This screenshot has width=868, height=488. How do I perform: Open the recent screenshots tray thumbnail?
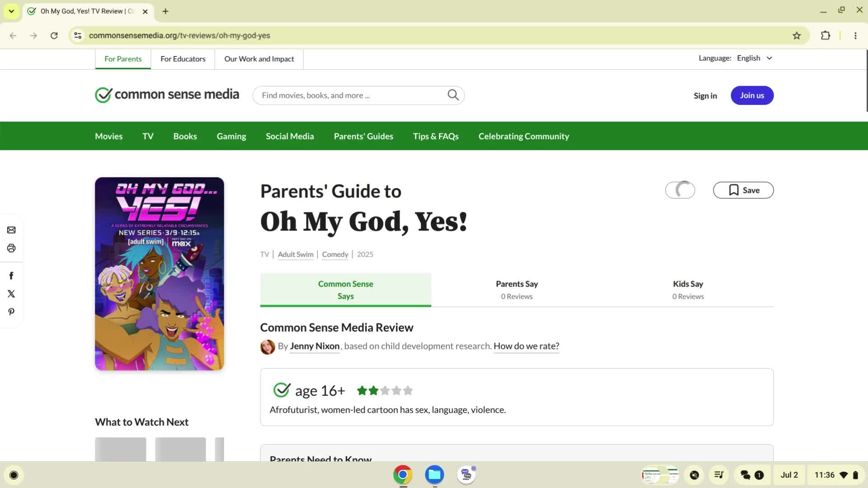[x=660, y=475]
